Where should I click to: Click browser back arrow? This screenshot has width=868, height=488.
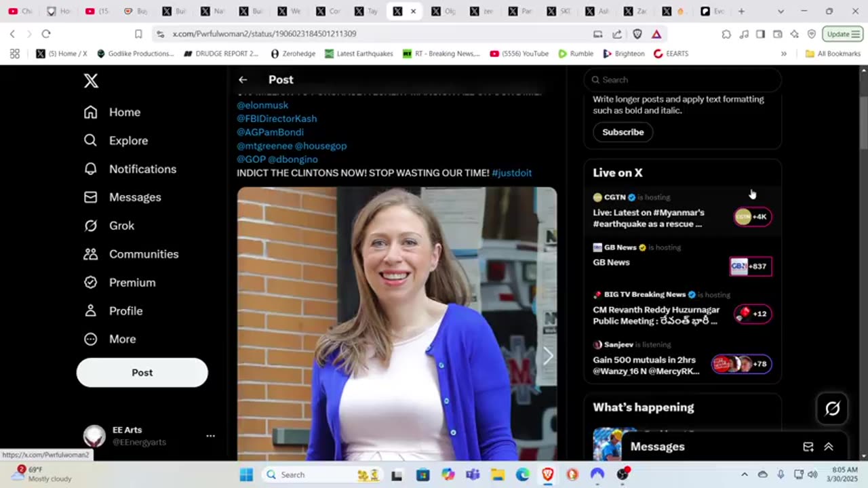[x=12, y=34]
